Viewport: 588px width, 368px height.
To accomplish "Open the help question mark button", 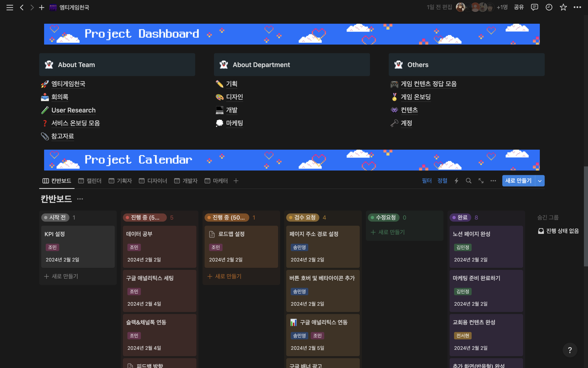I will point(570,350).
